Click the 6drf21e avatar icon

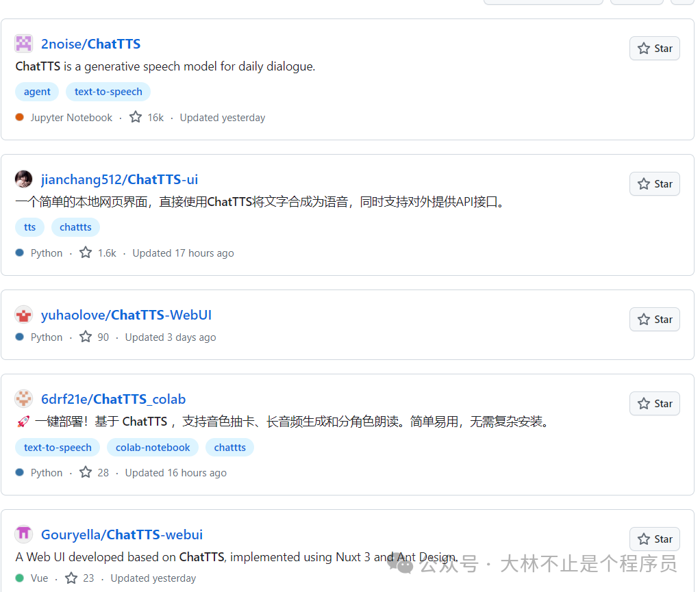tap(24, 399)
